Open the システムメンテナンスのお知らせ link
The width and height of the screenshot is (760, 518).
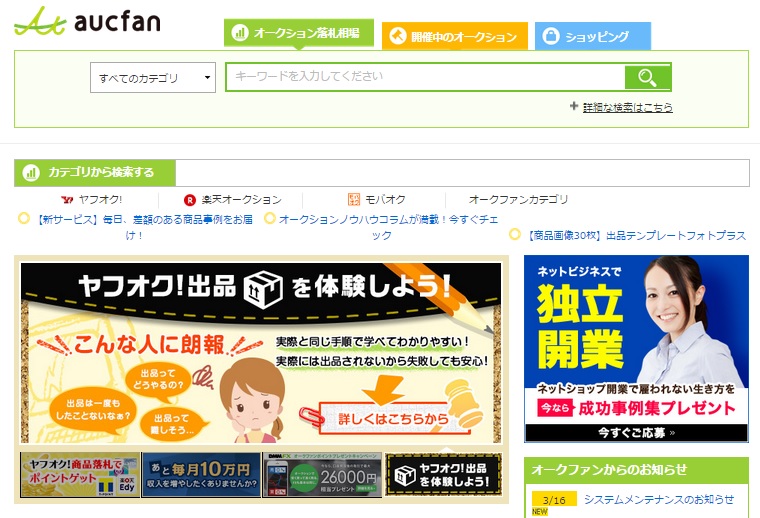pyautogui.click(x=659, y=499)
